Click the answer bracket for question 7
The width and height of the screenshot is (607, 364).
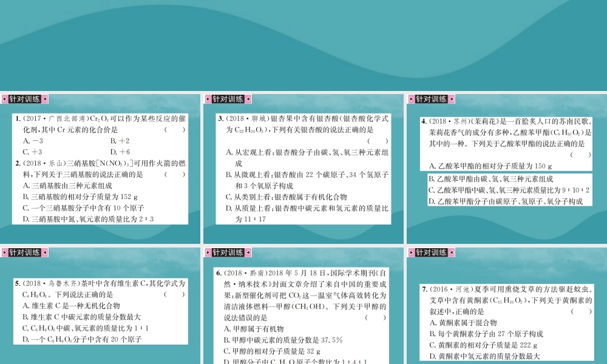pyautogui.click(x=582, y=312)
